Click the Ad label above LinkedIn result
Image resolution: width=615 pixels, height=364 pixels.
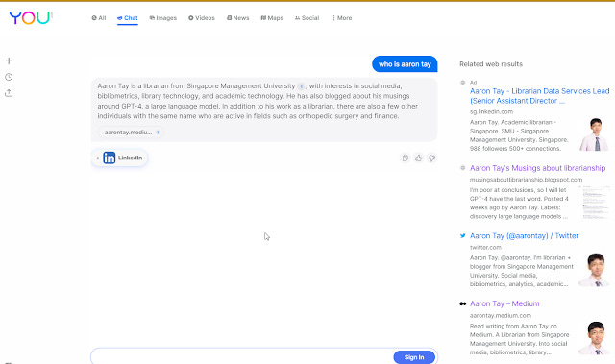474,83
